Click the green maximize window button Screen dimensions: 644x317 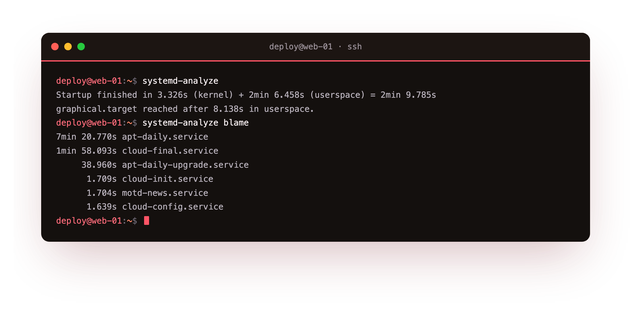81,47
